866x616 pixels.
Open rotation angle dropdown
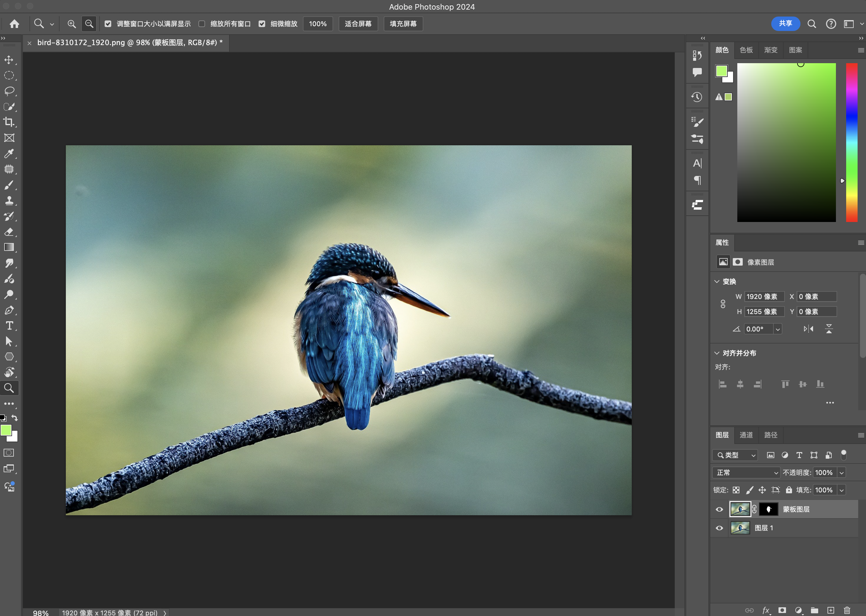(x=778, y=329)
